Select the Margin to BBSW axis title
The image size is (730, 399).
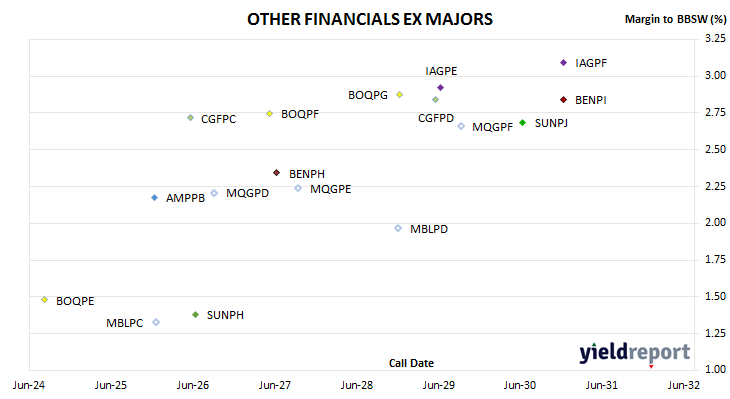click(676, 19)
